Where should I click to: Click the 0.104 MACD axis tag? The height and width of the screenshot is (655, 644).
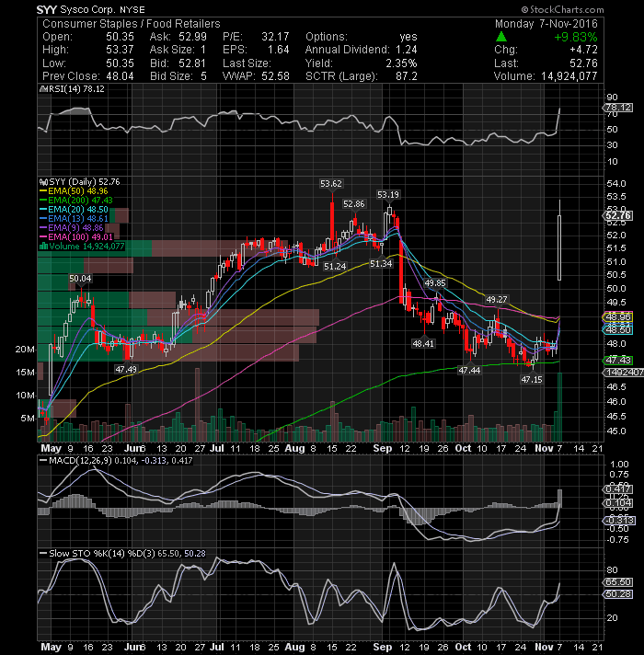coord(617,502)
